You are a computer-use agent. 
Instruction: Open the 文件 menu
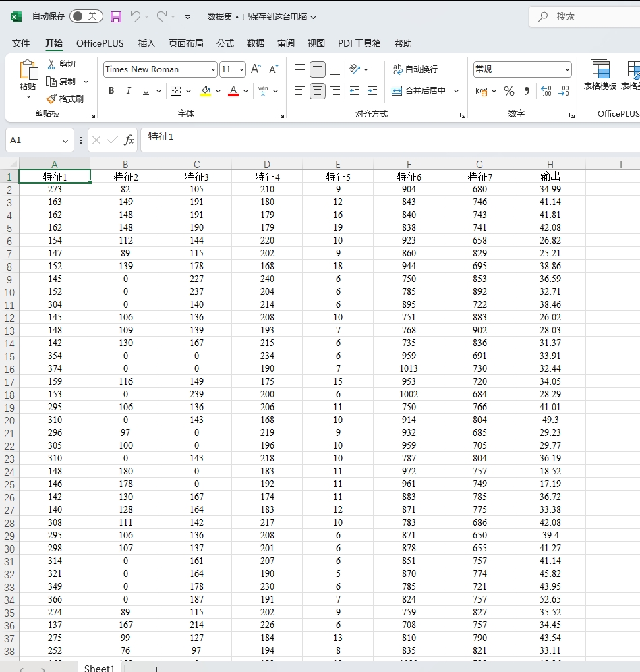[20, 43]
